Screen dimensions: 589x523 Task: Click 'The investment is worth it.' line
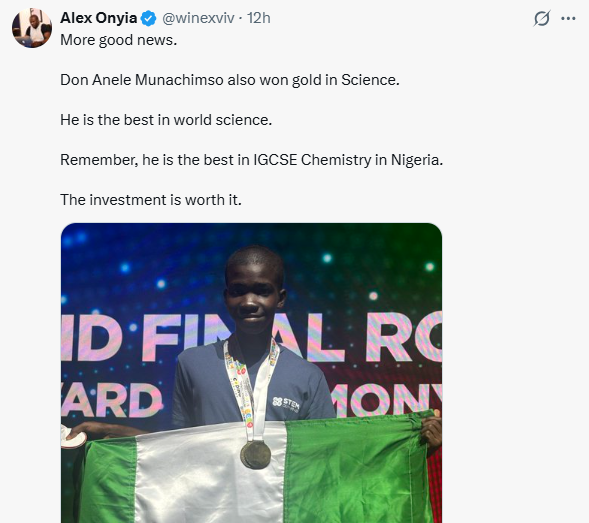click(x=151, y=200)
